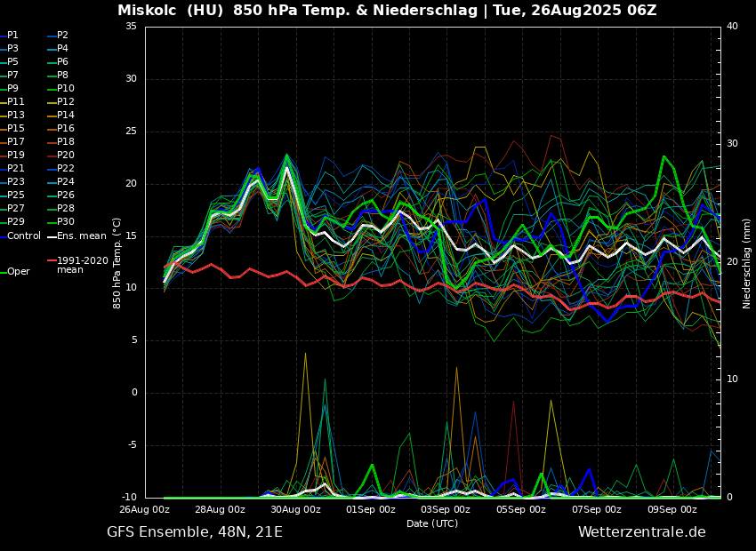Image resolution: width=756 pixels, height=551 pixels.
Task: Click the red line swatch beside 1991-2020 mean
Action: (x=52, y=261)
